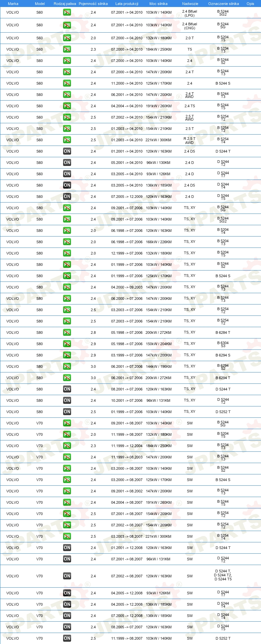The image size is (261, 644).
Task: Click the 11.1999 -> 08.2003 production dates
Action: tap(127, 457)
